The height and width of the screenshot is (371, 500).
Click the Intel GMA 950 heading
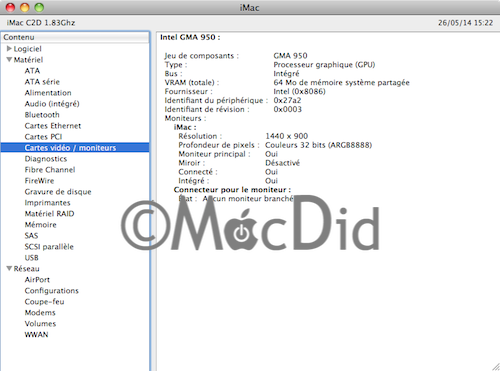click(190, 37)
